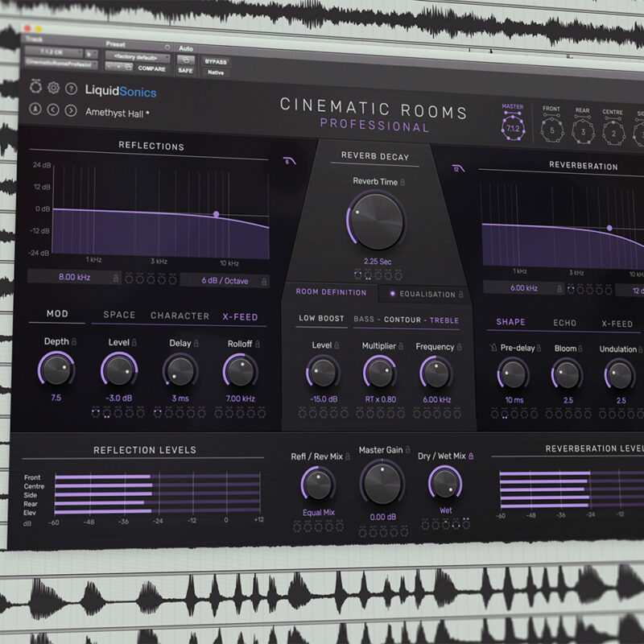The image size is (644, 644).
Task: Load the next preset with the right arrow
Action: coord(71,110)
